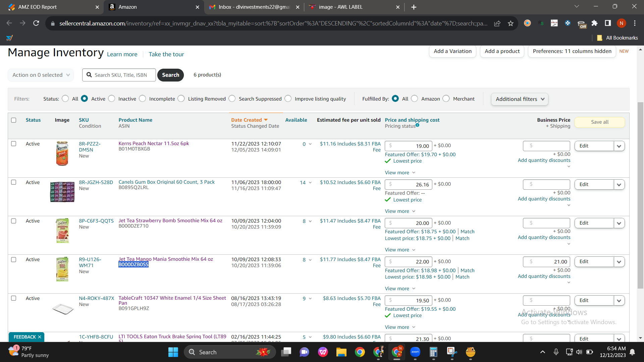Select the Kerns Peach Nectar row checkbox

(14, 143)
